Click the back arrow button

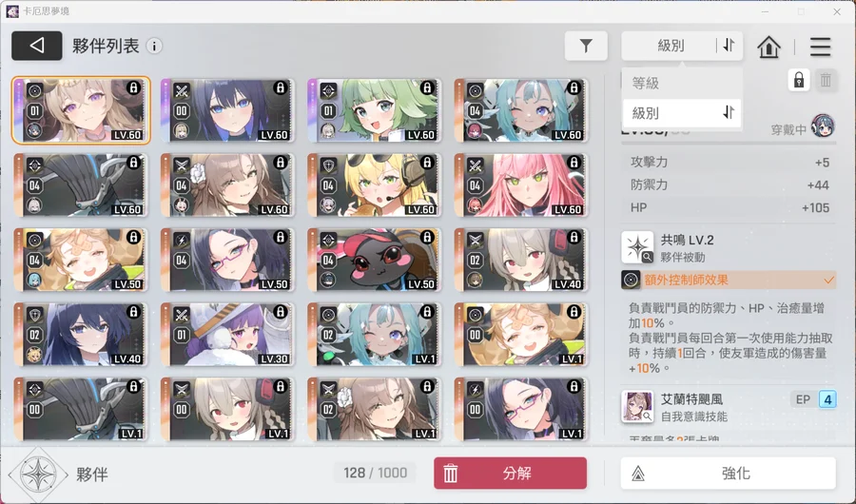36,46
